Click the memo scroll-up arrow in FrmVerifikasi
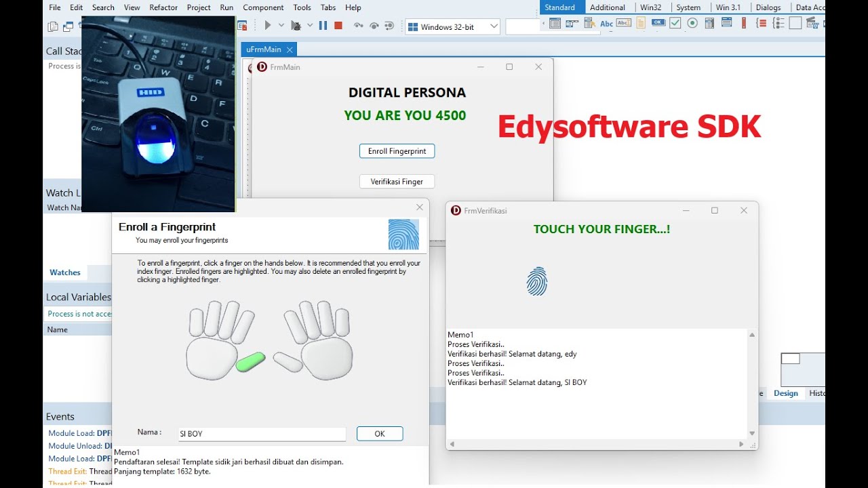 click(752, 335)
